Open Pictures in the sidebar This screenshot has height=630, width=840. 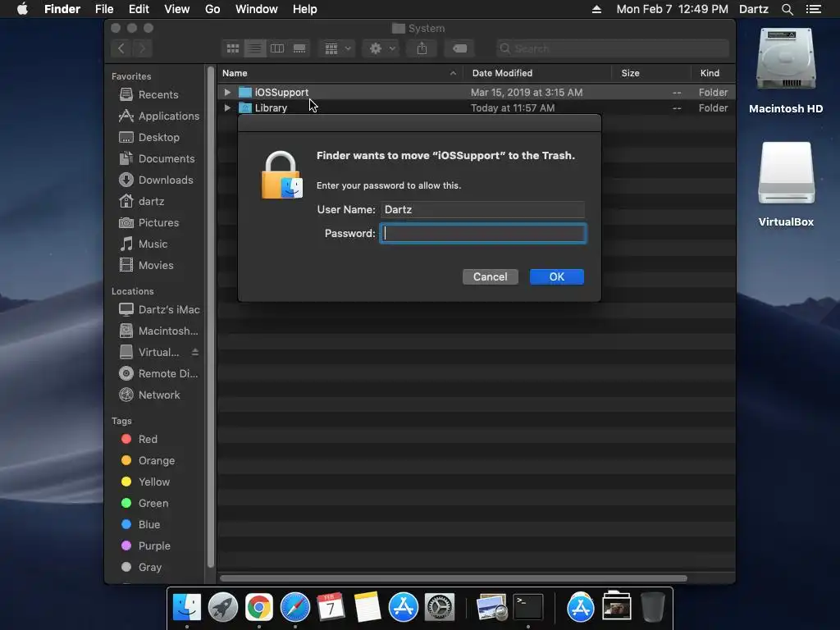tap(149, 223)
